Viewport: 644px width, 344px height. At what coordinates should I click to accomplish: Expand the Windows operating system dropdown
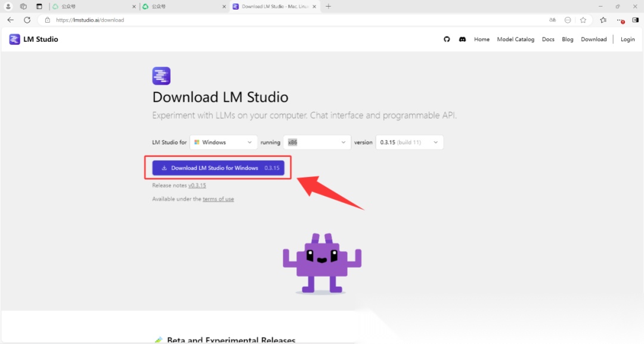point(224,142)
